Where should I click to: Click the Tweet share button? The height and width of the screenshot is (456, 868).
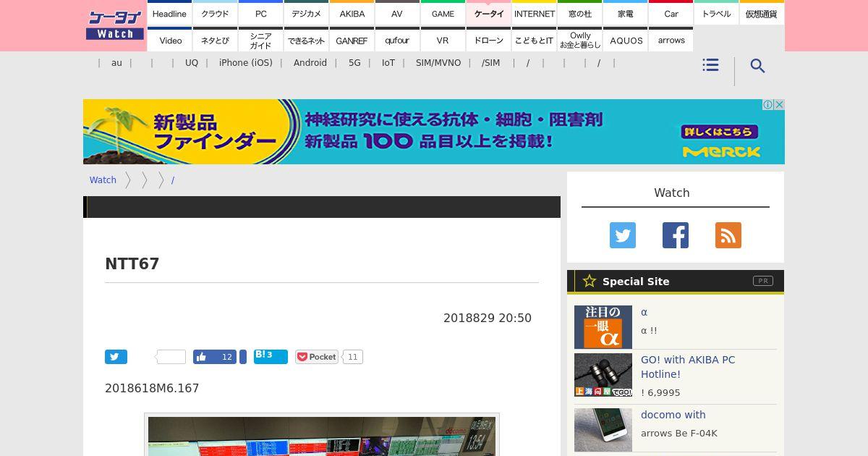116,357
